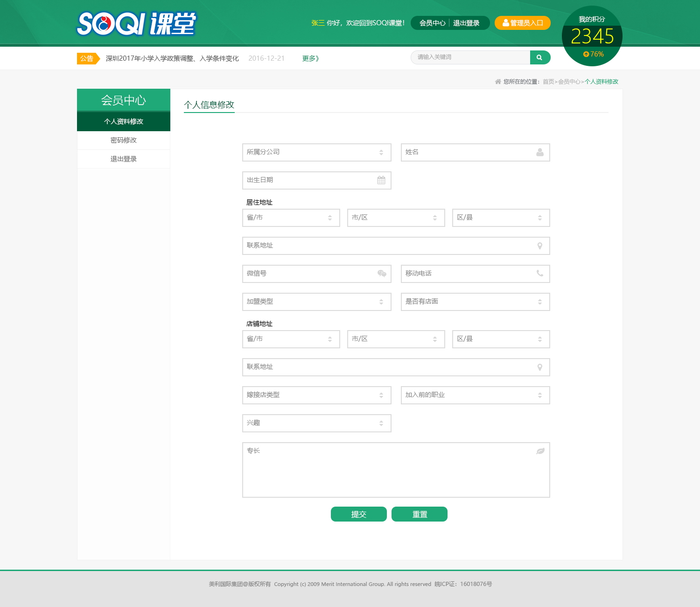Click the up-arrow icon beside 76%
This screenshot has height=607, width=700.
pos(586,54)
